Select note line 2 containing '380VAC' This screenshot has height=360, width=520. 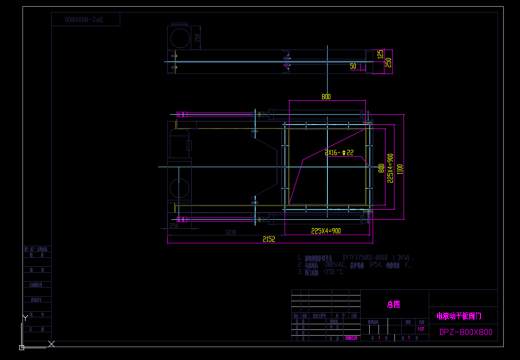click(354, 265)
